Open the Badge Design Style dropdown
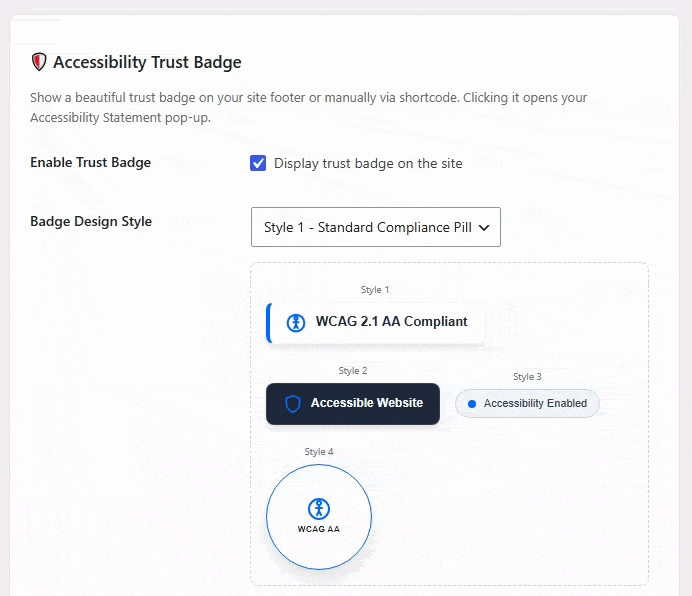692x596 pixels. (376, 227)
